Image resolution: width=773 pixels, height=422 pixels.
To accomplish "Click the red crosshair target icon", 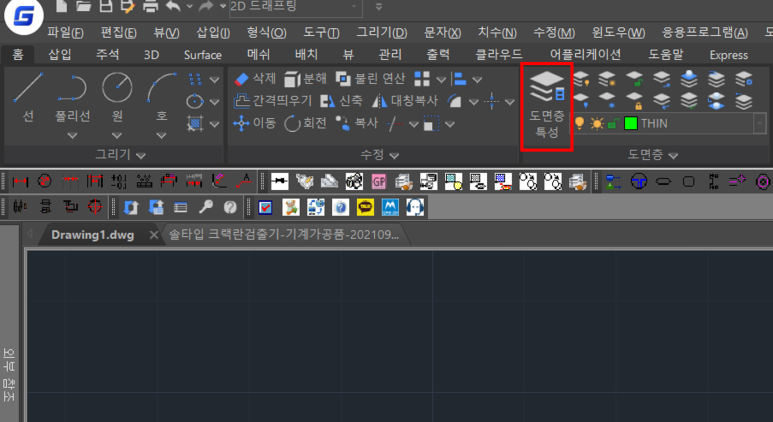I will (95, 207).
